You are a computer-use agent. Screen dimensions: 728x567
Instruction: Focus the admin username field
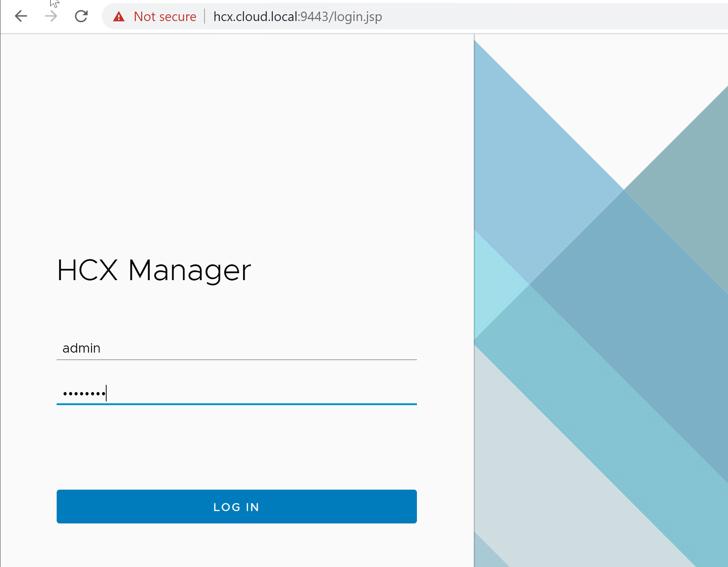(x=236, y=348)
